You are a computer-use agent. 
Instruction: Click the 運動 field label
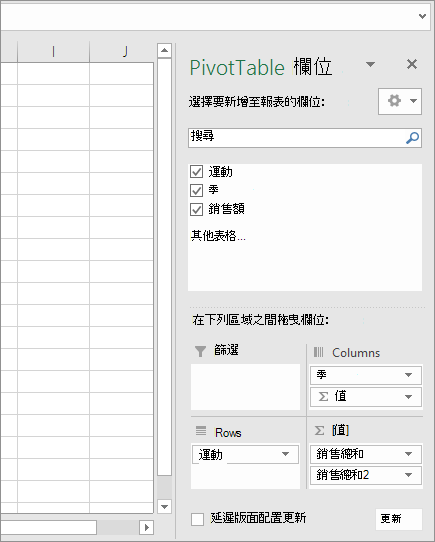point(220,171)
